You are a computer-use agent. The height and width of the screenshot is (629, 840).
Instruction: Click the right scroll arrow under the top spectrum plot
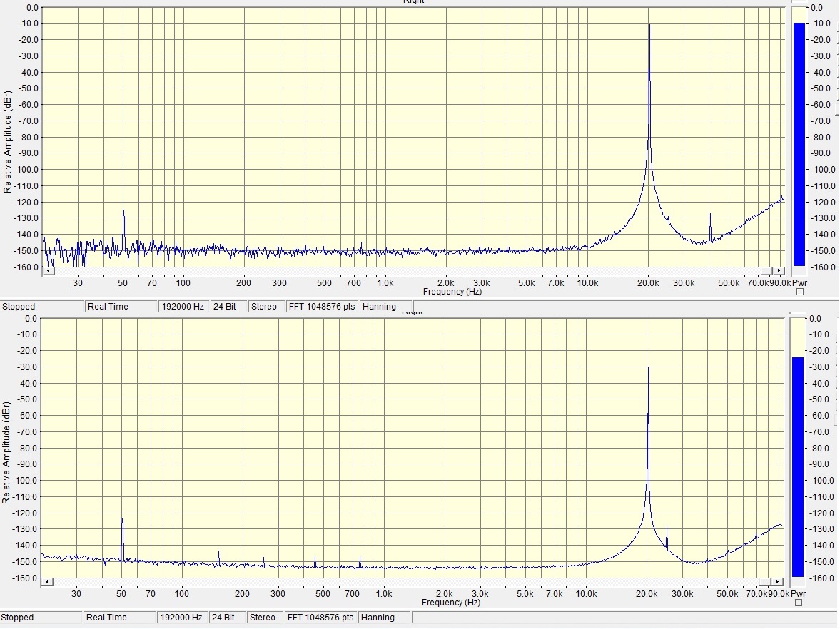[x=780, y=271]
